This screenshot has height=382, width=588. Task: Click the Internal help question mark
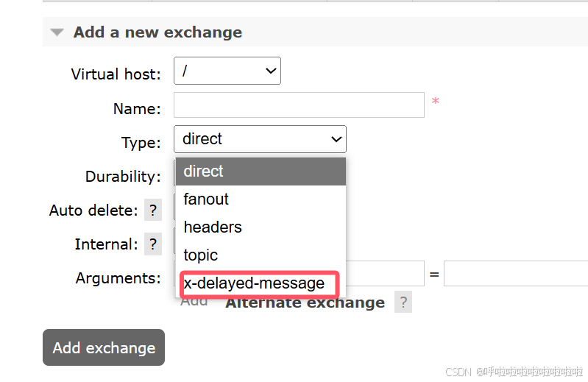click(x=153, y=244)
